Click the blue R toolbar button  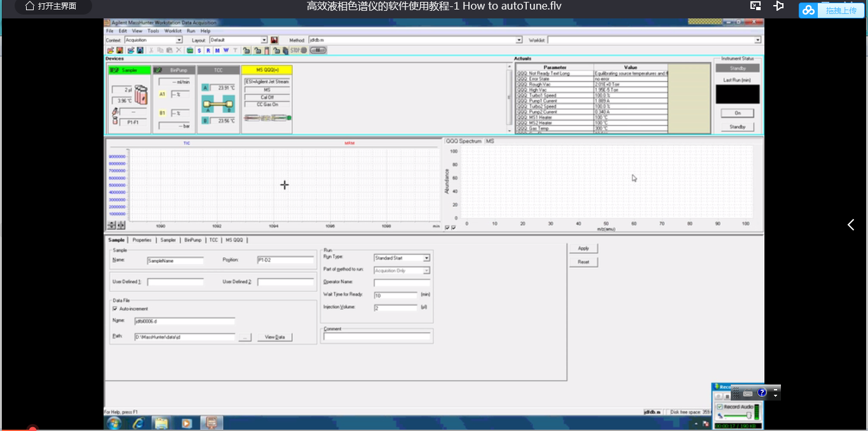pos(208,50)
